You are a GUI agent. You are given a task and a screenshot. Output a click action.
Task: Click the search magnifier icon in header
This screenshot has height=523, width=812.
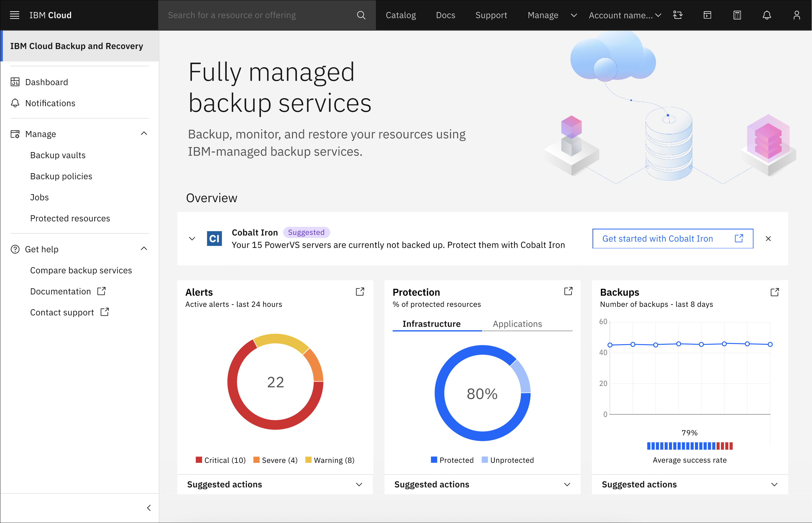coord(361,15)
